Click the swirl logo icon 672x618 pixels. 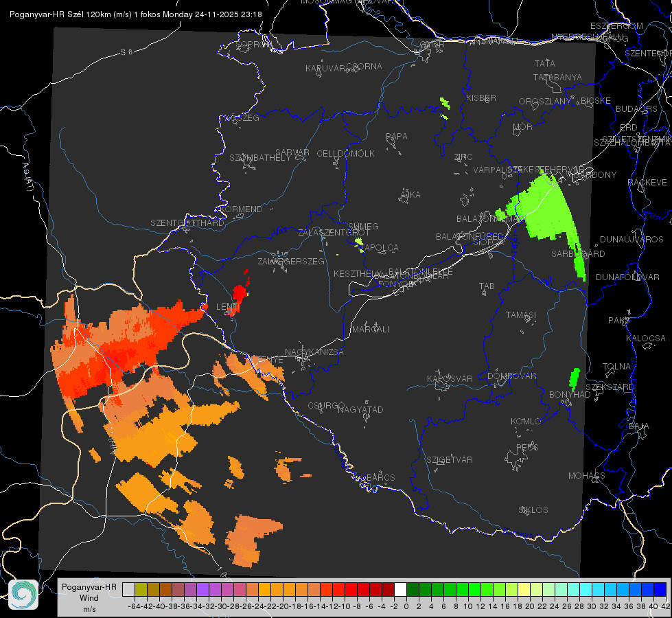[x=23, y=595]
